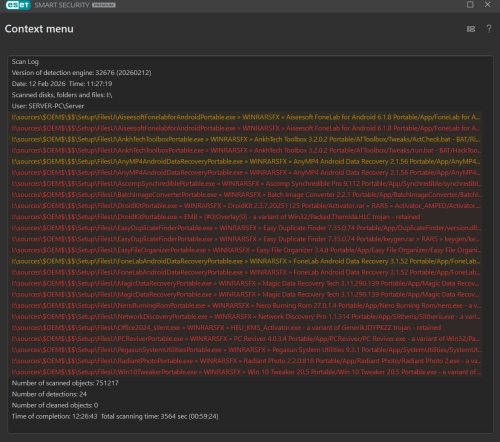
Task: Click the ESET logo in title bar
Action: 18,5
